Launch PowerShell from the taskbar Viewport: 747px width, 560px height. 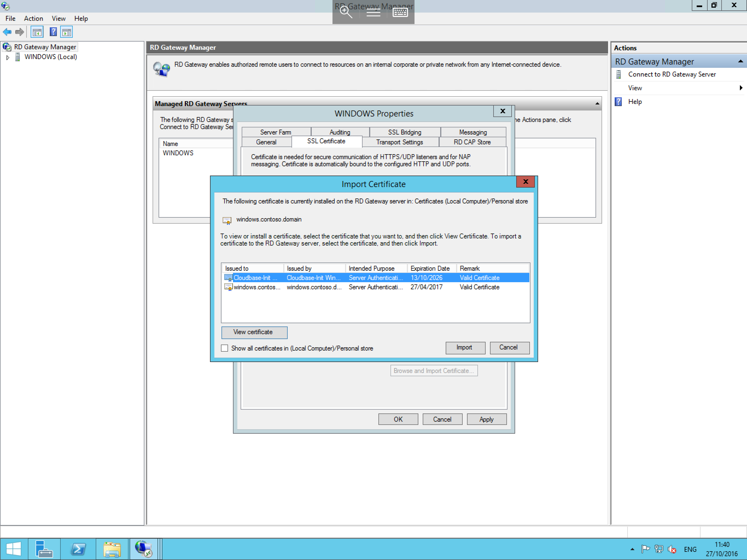[78, 549]
